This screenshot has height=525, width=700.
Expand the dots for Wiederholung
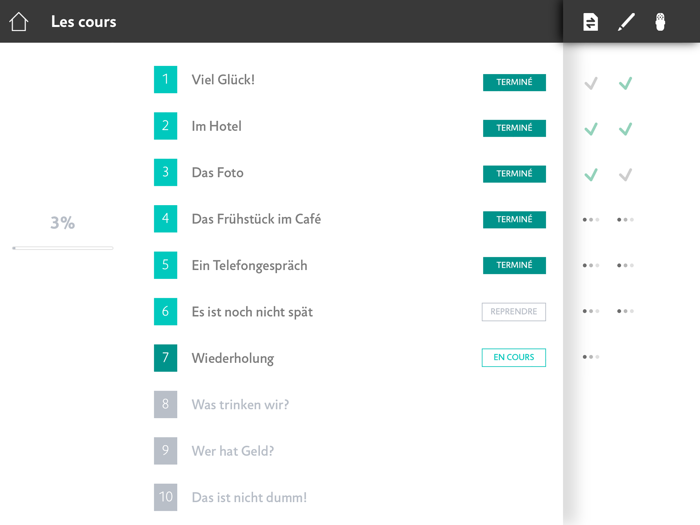591,357
